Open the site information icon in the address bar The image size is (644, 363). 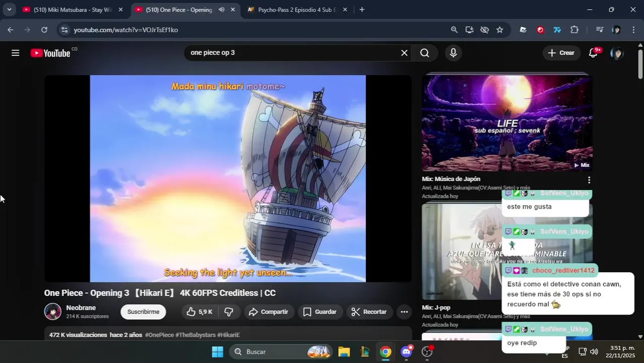pyautogui.click(x=64, y=30)
